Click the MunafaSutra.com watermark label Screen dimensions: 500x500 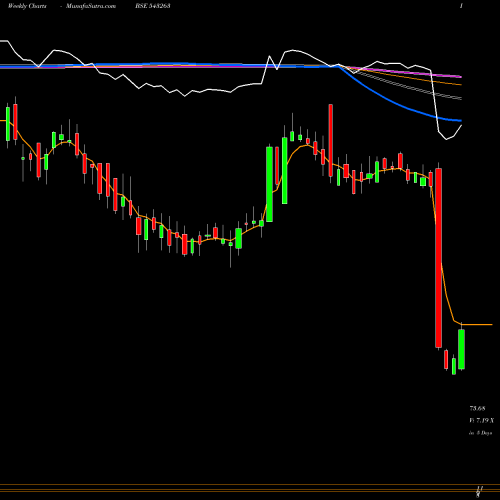click(91, 6)
